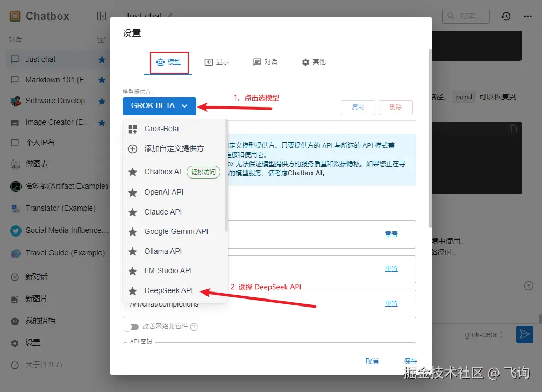
Task: Click 取消 to cancel settings
Action: (x=372, y=361)
